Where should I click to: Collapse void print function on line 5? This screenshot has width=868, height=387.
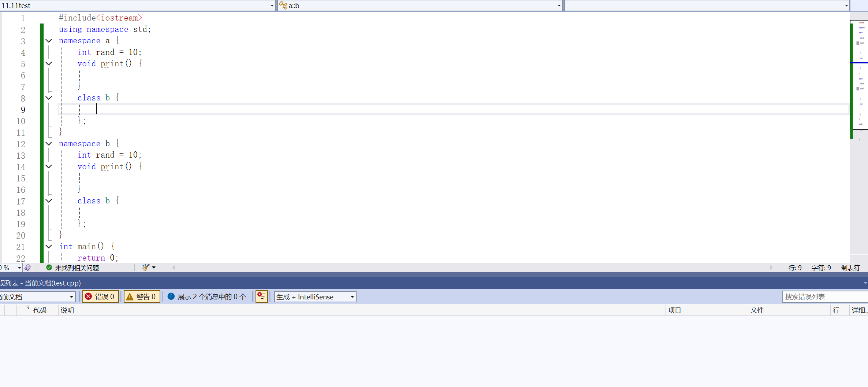pyautogui.click(x=49, y=63)
